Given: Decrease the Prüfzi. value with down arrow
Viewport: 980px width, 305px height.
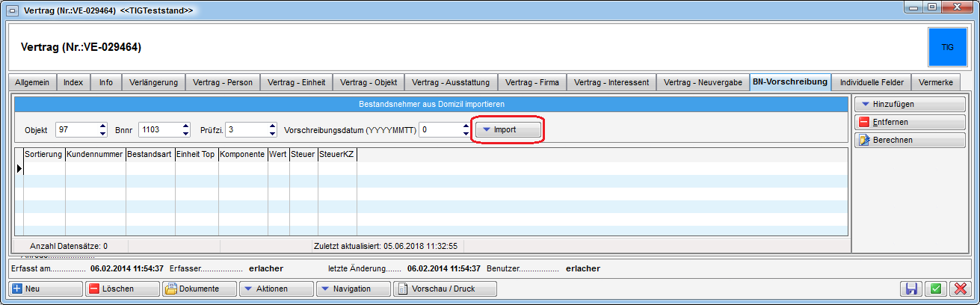Looking at the screenshot, I should [x=273, y=133].
